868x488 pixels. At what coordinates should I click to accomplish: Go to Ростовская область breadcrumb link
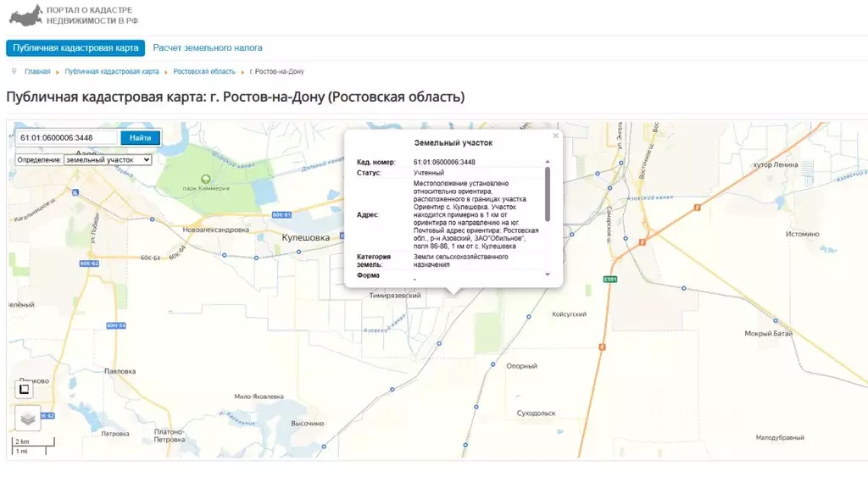click(204, 72)
